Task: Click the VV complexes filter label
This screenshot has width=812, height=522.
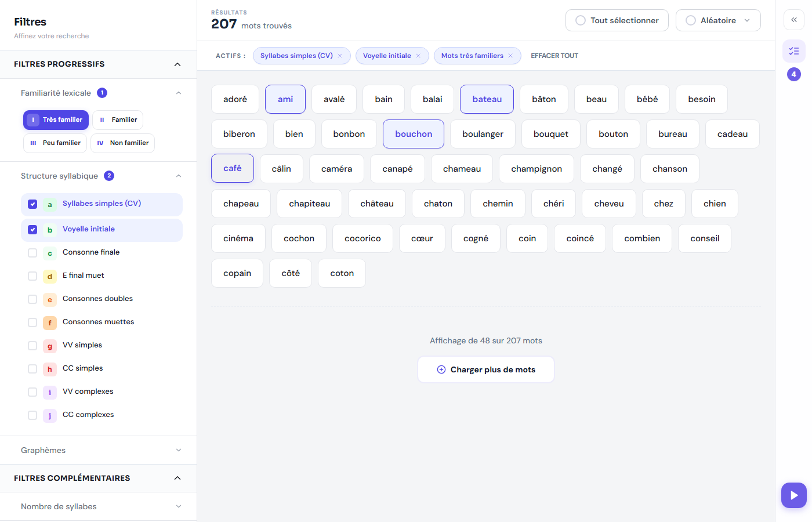Action: (88, 391)
